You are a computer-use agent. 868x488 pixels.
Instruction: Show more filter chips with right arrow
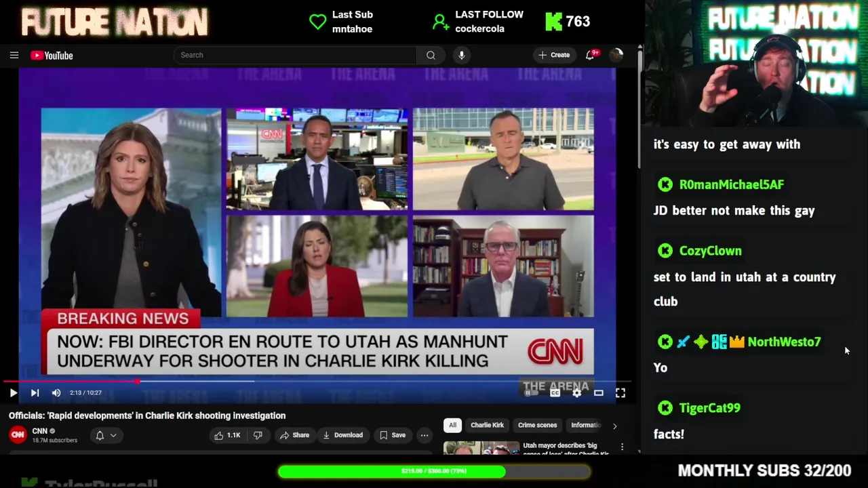(x=614, y=426)
